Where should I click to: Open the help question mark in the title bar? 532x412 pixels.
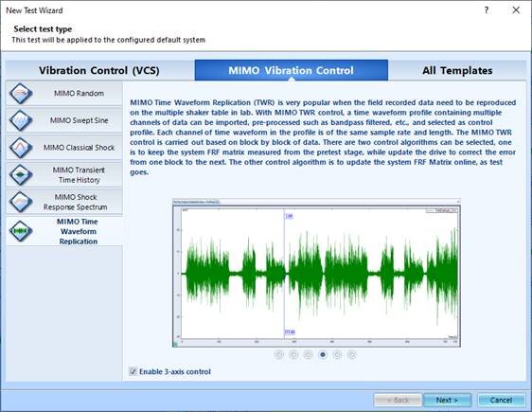pos(487,10)
